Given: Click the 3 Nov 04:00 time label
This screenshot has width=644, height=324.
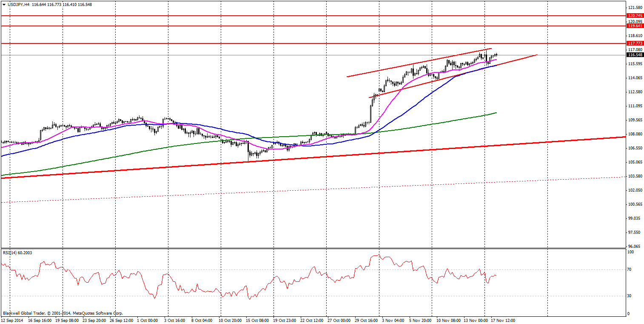Looking at the screenshot, I should [392, 320].
